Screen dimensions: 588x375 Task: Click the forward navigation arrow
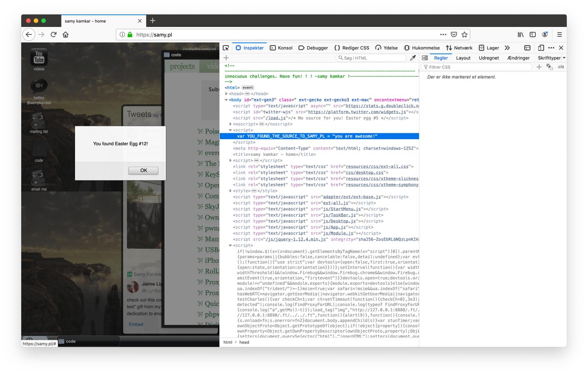coord(41,34)
